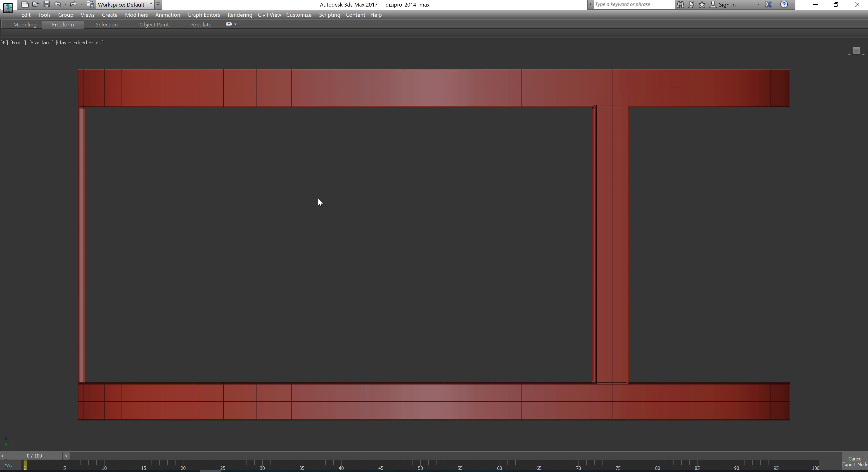
Task: Toggle the ribbon minimize button beside Populate
Action: [229, 24]
